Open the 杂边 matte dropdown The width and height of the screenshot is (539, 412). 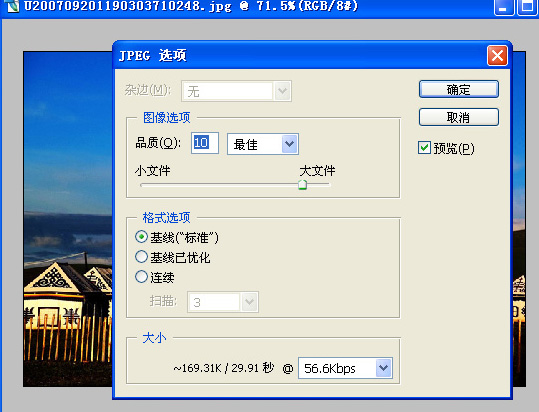pos(236,91)
